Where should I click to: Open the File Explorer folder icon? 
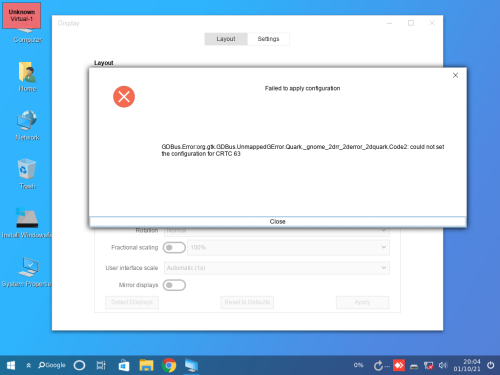click(146, 365)
